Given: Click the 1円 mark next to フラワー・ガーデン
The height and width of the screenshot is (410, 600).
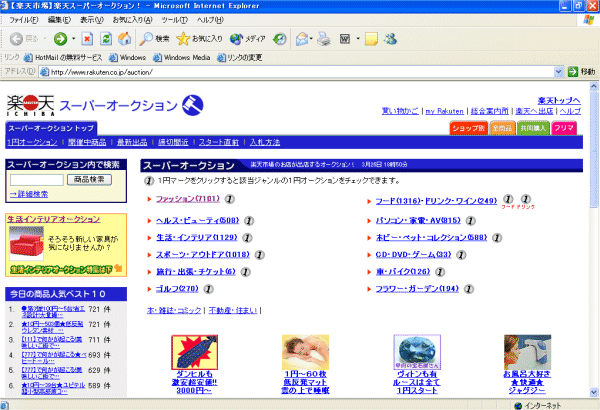Looking at the screenshot, I should click(x=469, y=289).
